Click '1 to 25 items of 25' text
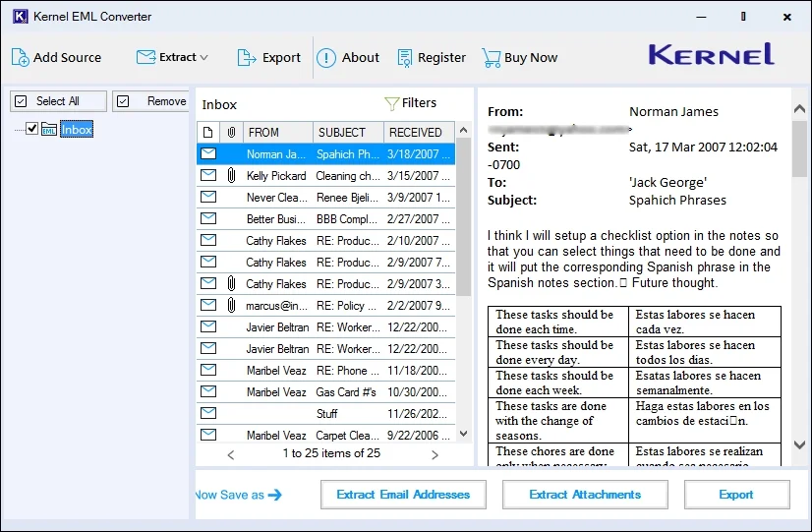The width and height of the screenshot is (812, 532). point(331,453)
